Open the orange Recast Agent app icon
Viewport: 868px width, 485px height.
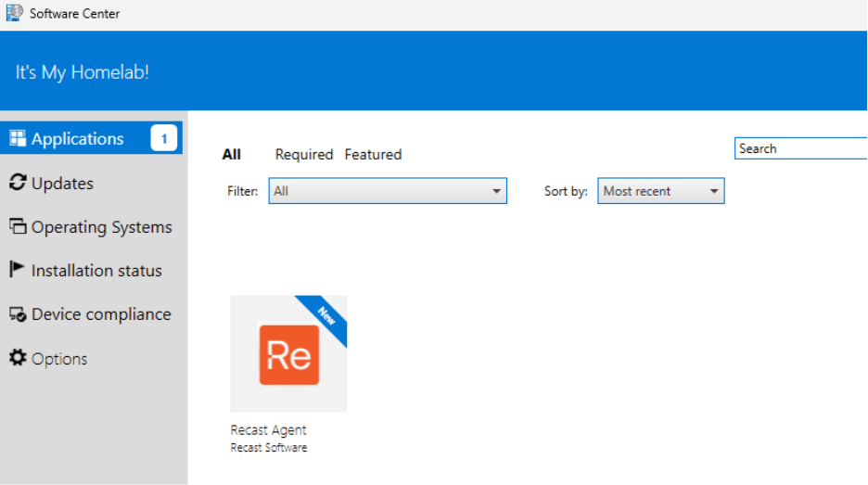point(288,354)
